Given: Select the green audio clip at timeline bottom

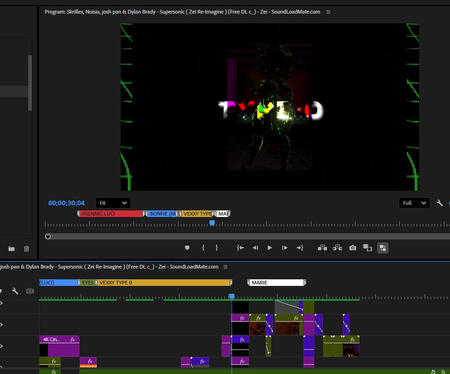Looking at the screenshot, I should pos(265,371).
